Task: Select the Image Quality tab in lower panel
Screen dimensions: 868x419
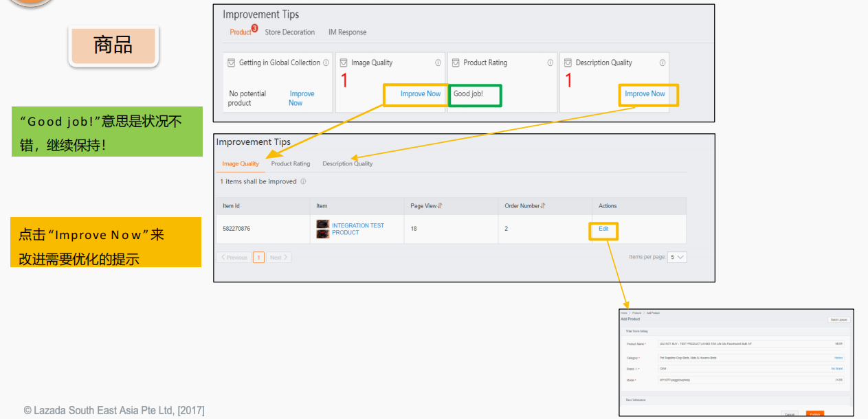Action: point(241,163)
